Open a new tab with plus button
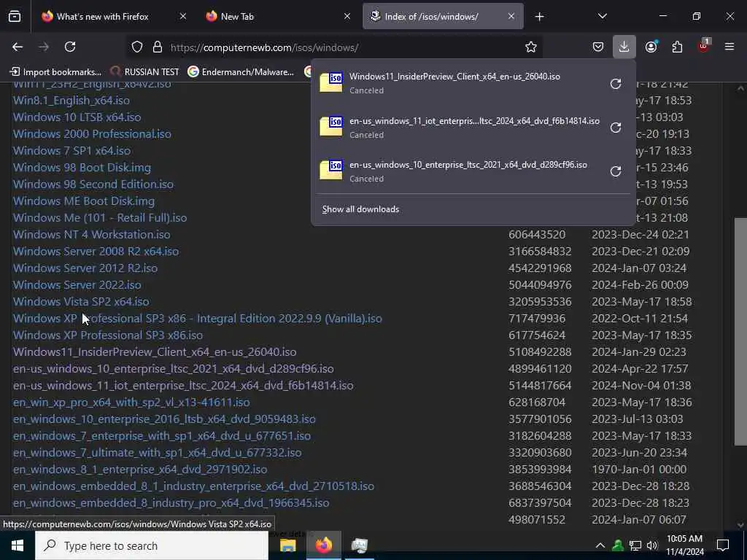The height and width of the screenshot is (560, 747). [x=539, y=17]
